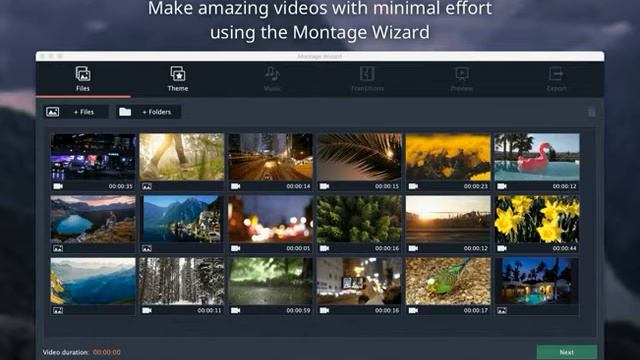Click the image icon under the forest runner photo
The image size is (640, 360).
coord(147,187)
